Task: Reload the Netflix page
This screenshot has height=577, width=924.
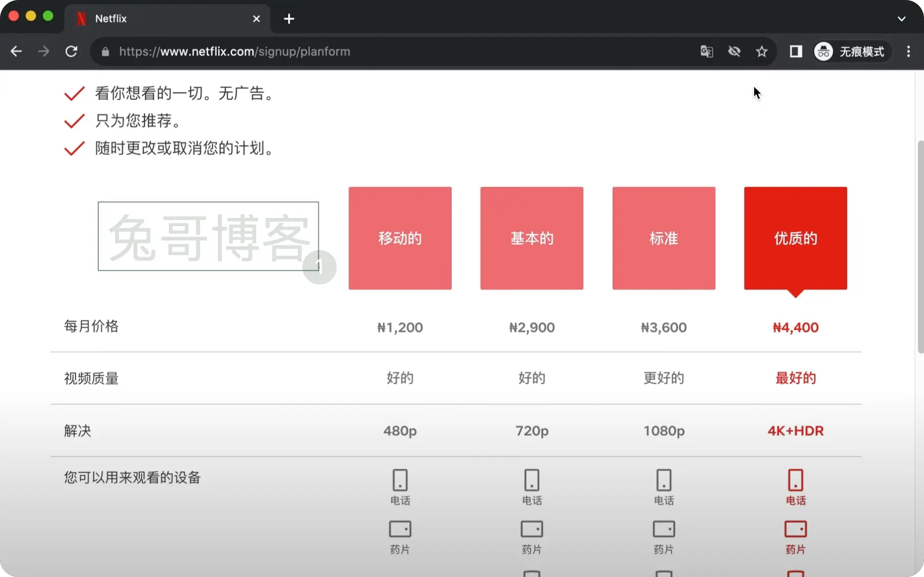Action: tap(72, 52)
